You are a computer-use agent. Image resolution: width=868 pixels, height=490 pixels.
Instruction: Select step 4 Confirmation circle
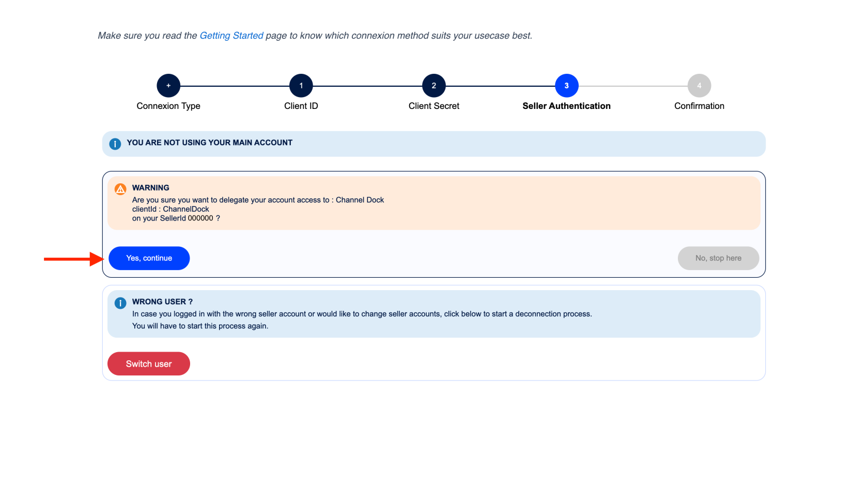700,86
